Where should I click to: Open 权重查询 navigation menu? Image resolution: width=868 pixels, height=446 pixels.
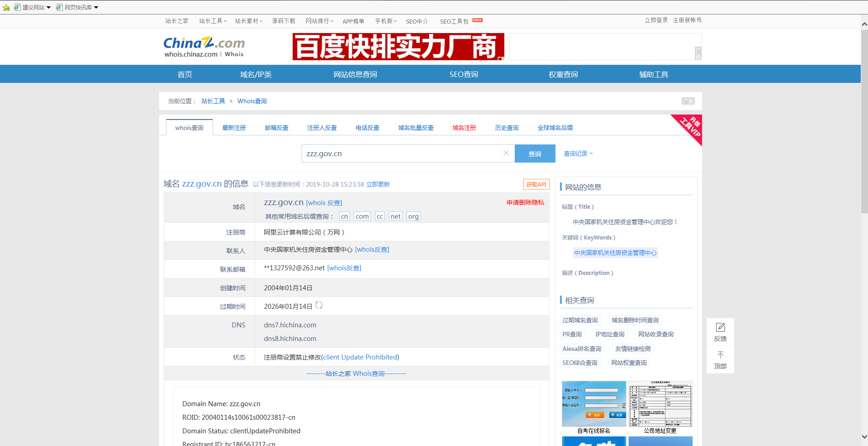click(563, 74)
